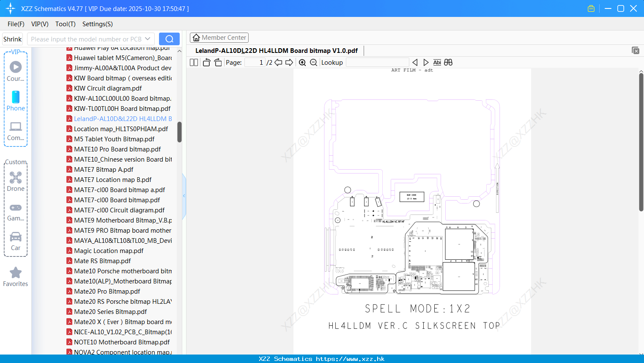Open KIW Circuit diagram.pdf
This screenshot has width=644, height=363.
point(104,88)
